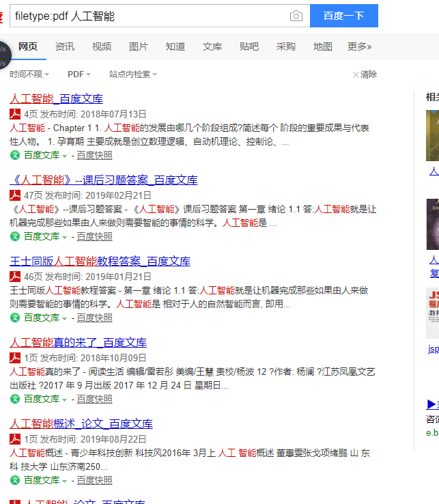This screenshot has width=439, height=504.
Task: Open 百度快照 for the 人工智能真的来了 result
Action: (94, 400)
